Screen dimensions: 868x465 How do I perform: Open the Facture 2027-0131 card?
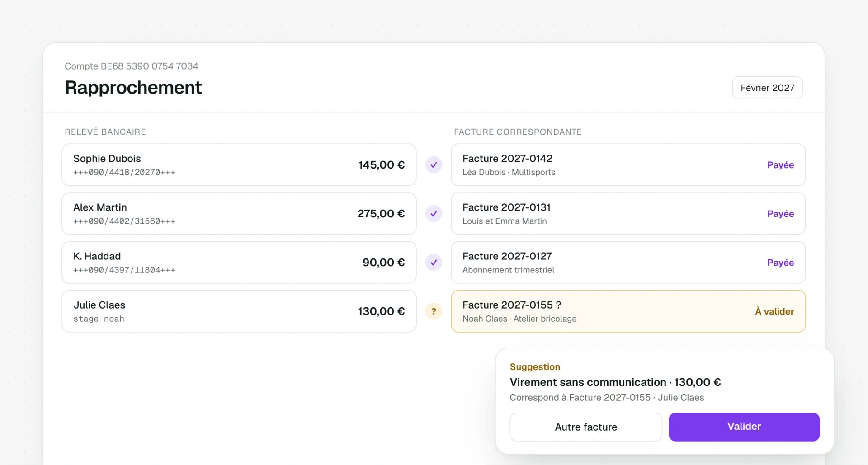tap(628, 214)
